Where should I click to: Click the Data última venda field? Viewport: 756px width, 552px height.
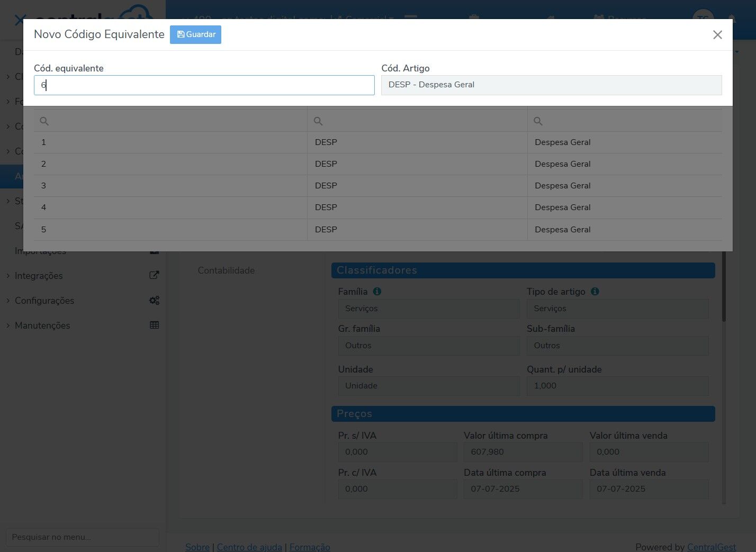pyautogui.click(x=649, y=489)
